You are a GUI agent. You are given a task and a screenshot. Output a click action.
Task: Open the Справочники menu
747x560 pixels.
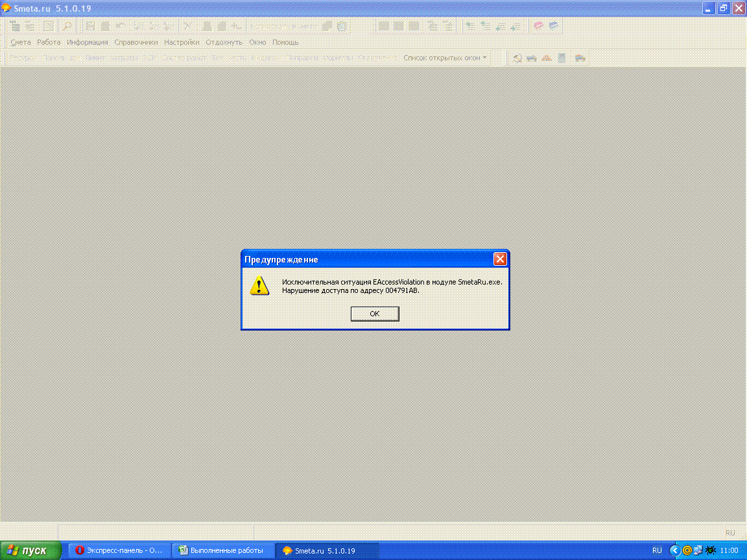[x=136, y=42]
